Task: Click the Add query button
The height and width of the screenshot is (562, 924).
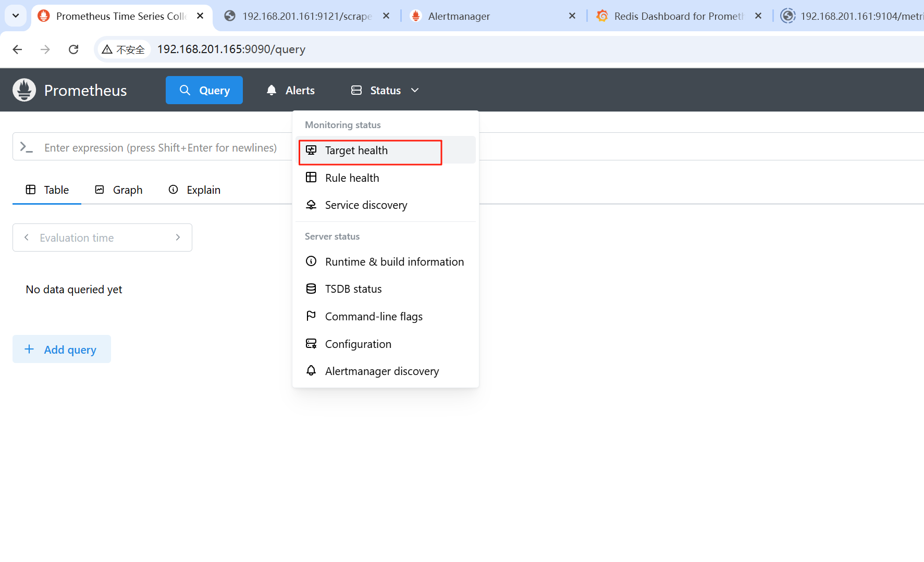Action: (x=61, y=349)
